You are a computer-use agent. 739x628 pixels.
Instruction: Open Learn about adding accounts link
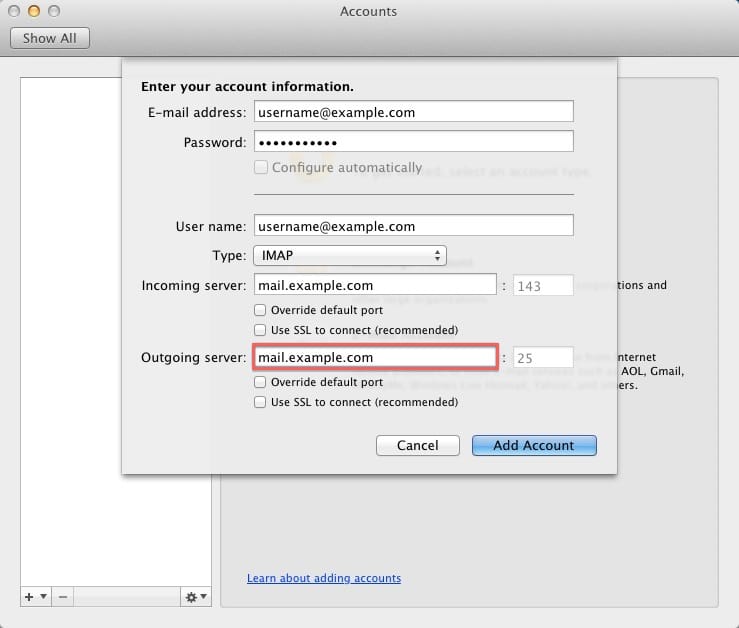[x=324, y=578]
